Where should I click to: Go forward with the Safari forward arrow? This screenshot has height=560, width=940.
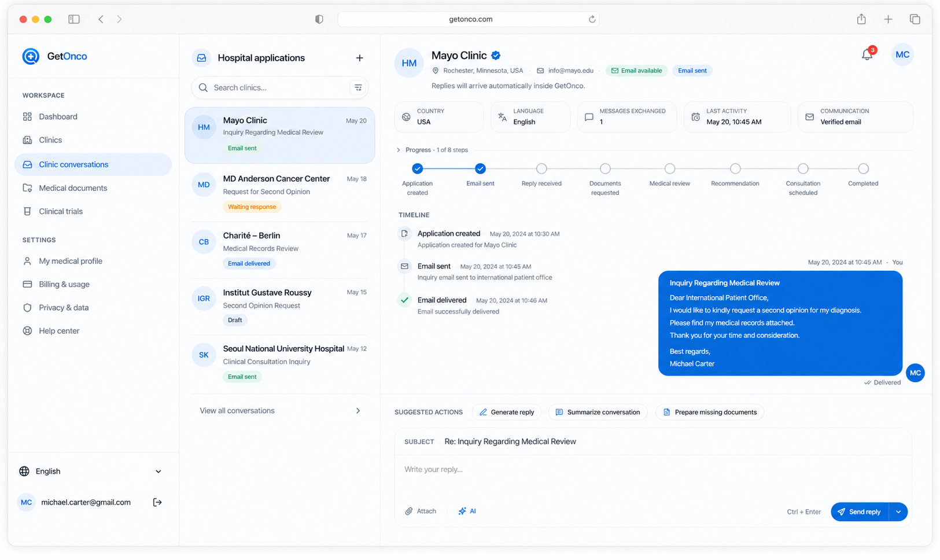119,19
